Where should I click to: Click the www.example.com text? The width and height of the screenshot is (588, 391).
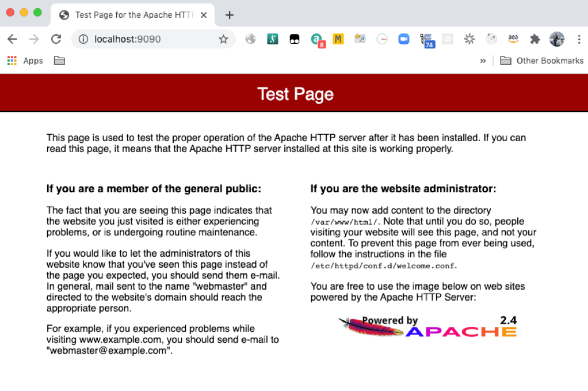[x=120, y=340]
